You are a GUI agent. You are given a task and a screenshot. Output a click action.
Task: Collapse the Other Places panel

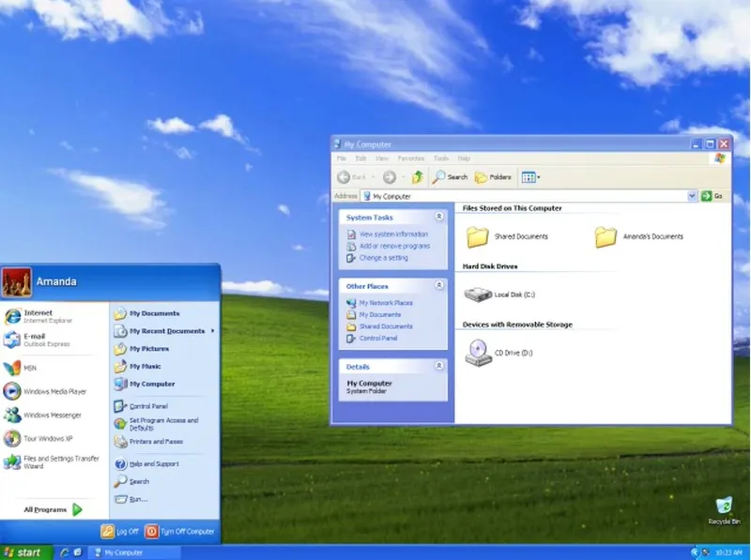[x=438, y=285]
